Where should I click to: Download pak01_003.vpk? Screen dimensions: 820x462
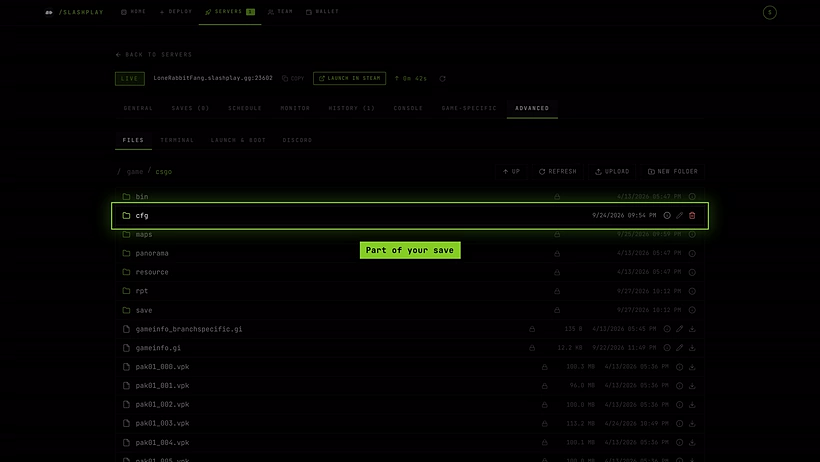tap(692, 423)
